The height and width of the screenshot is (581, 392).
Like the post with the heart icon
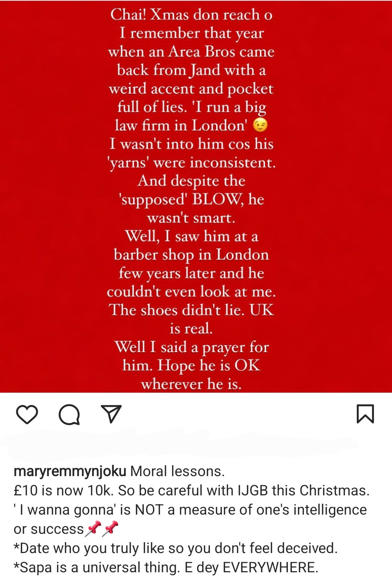(27, 414)
